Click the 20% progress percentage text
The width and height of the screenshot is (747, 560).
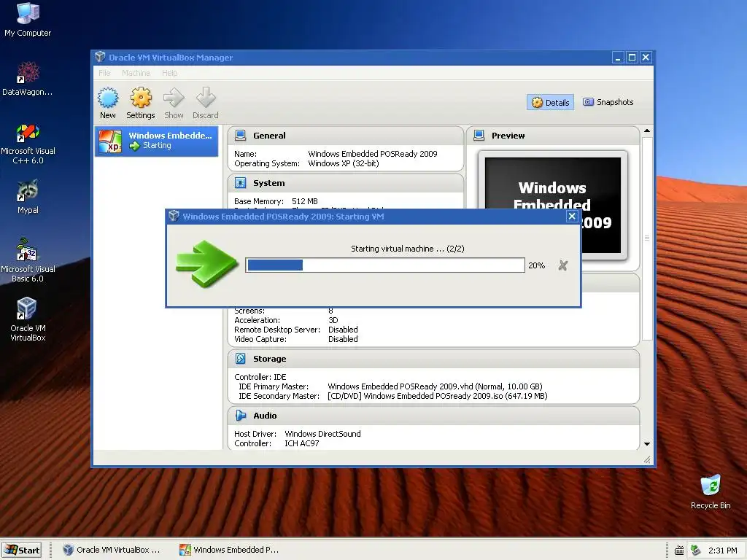point(536,265)
